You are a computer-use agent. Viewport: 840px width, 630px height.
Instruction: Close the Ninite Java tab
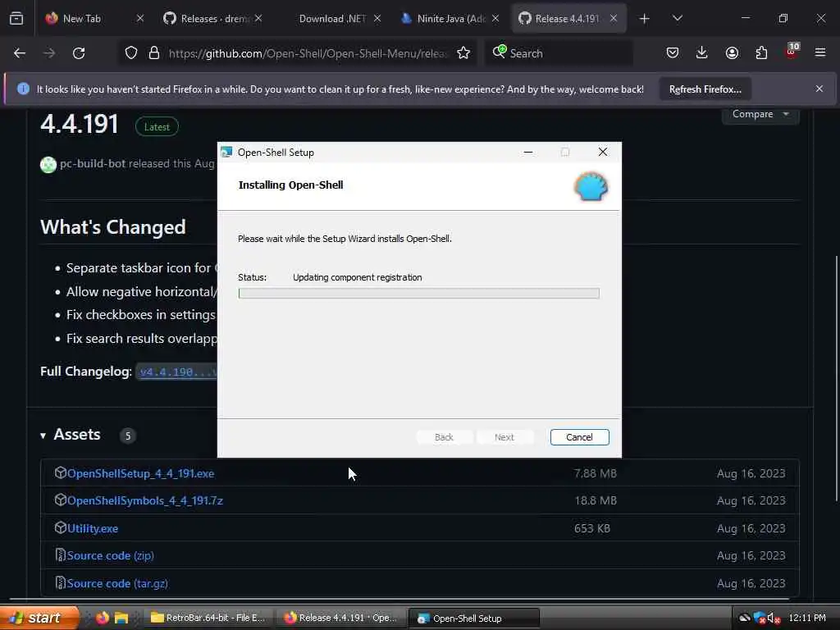click(x=495, y=19)
